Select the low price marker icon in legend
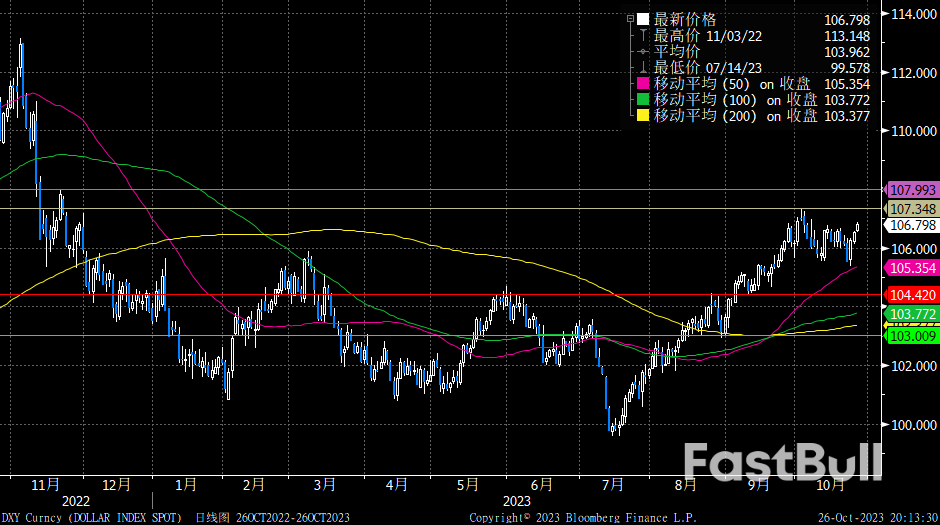Viewport: 940px width, 525px height. pos(644,68)
